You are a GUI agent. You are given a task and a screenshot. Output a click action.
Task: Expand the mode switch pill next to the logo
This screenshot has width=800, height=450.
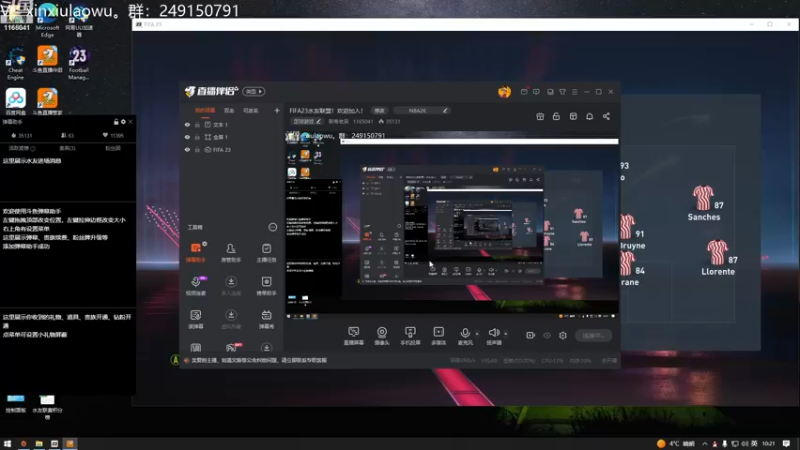[254, 92]
